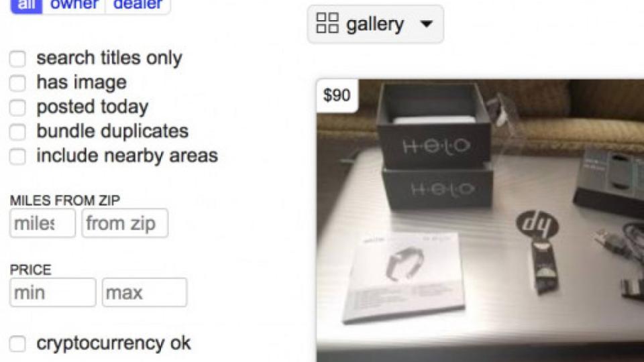Image resolution: width=644 pixels, height=362 pixels.
Task: Click the minimum price field
Action: click(53, 293)
